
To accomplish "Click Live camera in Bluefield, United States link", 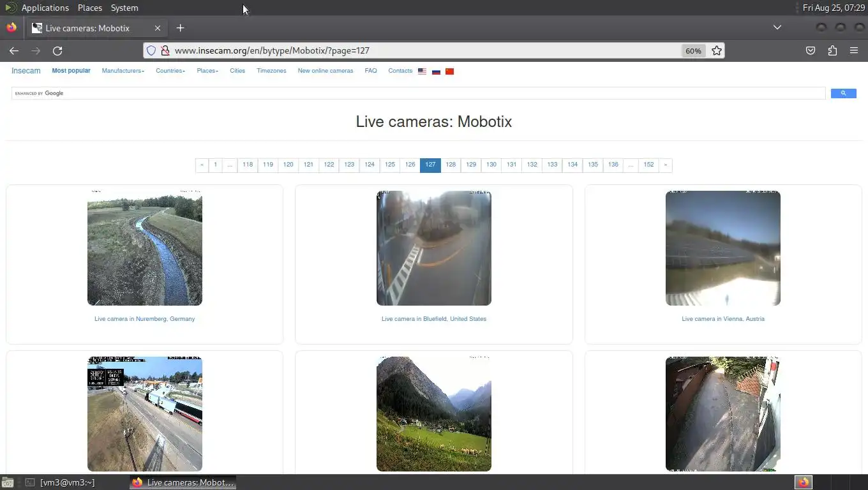I will tap(434, 319).
